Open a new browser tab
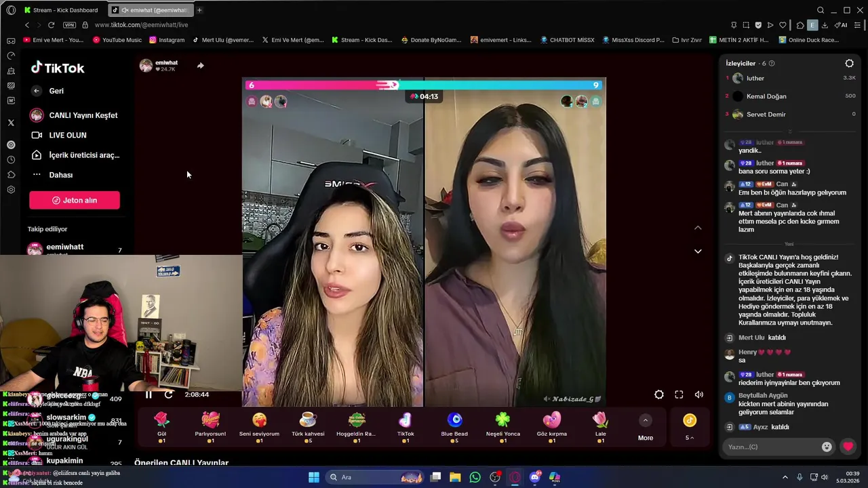Screen dimensions: 868x488 coord(199,10)
